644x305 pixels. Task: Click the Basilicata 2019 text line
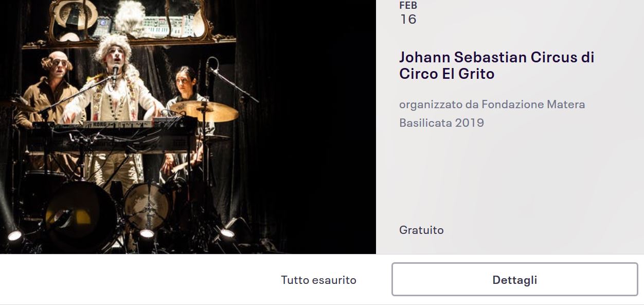(441, 123)
